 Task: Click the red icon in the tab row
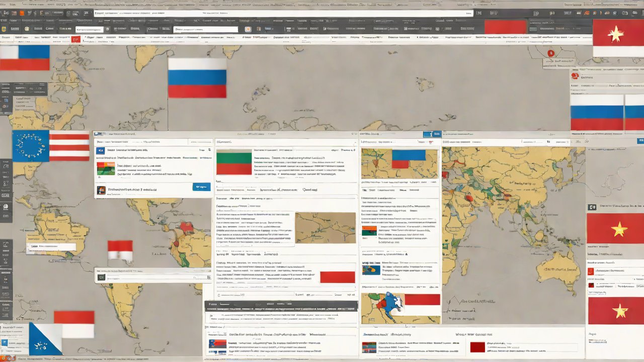tap(76, 39)
